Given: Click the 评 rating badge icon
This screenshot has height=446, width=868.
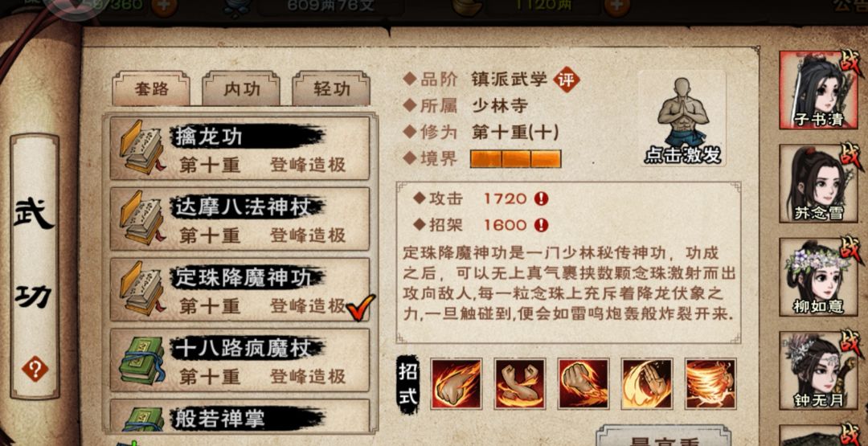Looking at the screenshot, I should point(567,79).
